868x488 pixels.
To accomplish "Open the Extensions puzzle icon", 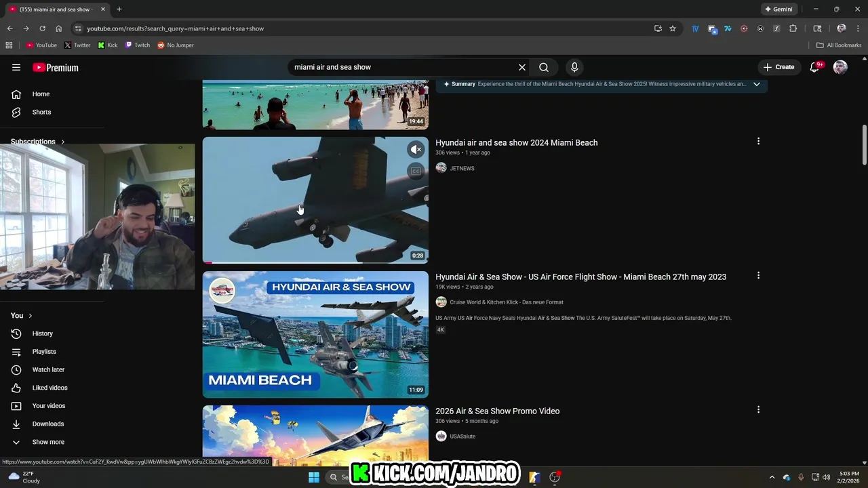I will click(793, 28).
